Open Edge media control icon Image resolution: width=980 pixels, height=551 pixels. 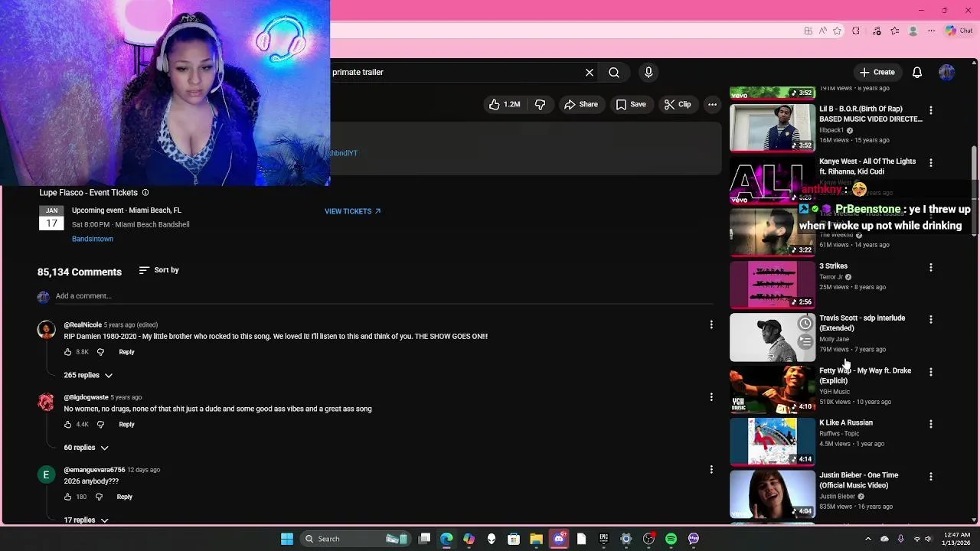(876, 31)
